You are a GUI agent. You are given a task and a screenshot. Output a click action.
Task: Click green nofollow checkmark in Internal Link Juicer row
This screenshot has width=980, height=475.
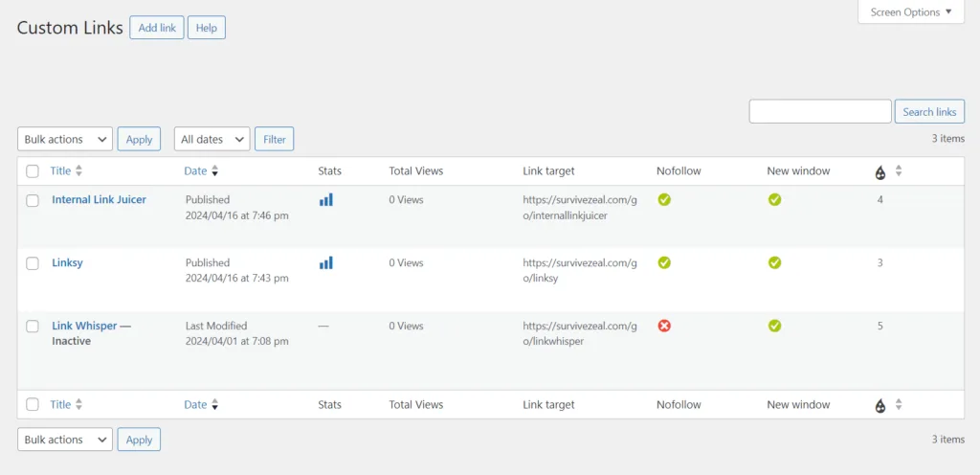click(664, 200)
